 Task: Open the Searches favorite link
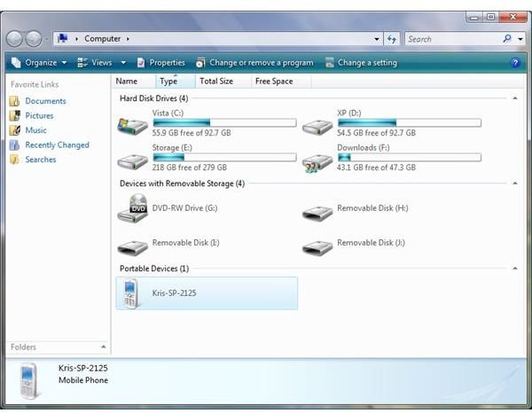point(41,160)
